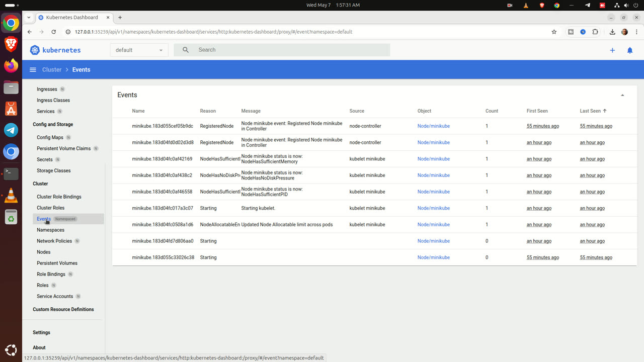Go to Nodes in the sidebar
The height and width of the screenshot is (362, 644).
pos(43,252)
